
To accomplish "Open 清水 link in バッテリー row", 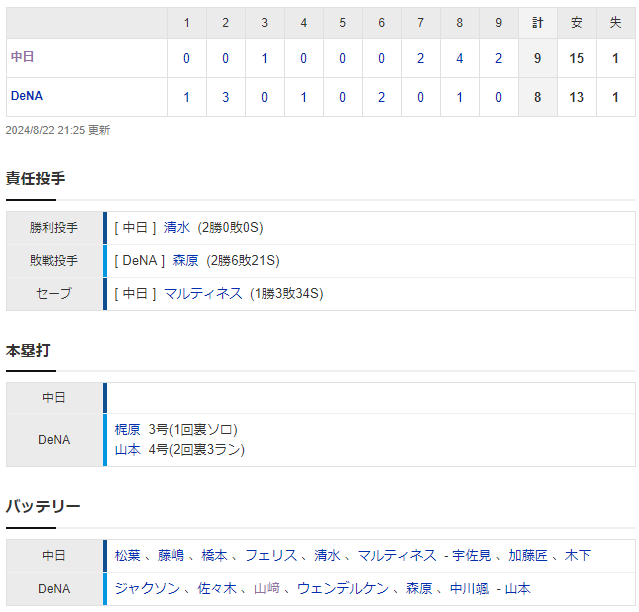I will [327, 555].
